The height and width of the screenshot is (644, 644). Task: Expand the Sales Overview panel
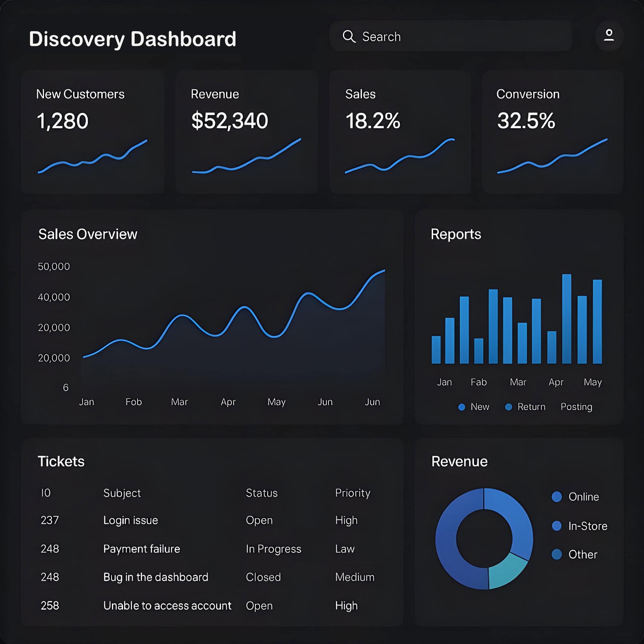click(x=87, y=234)
